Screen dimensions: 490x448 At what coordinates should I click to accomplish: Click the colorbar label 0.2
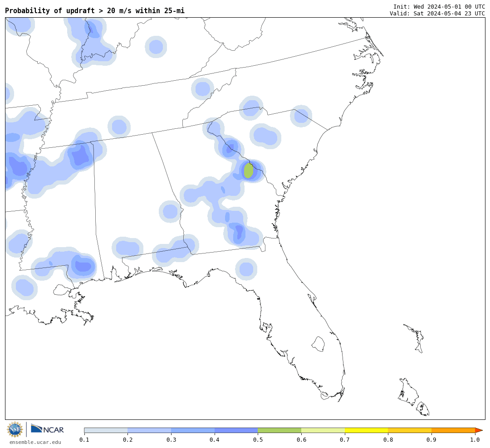(x=128, y=439)
